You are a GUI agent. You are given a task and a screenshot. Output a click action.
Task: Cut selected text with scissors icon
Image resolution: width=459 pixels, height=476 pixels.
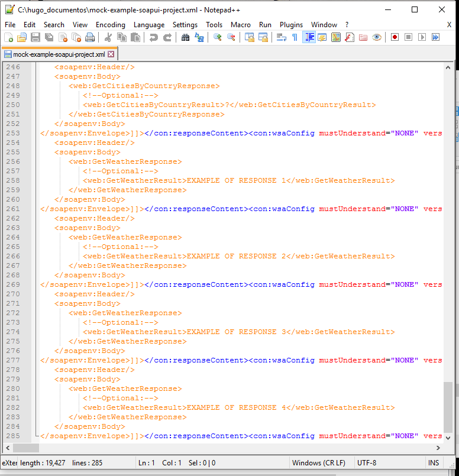(108, 37)
